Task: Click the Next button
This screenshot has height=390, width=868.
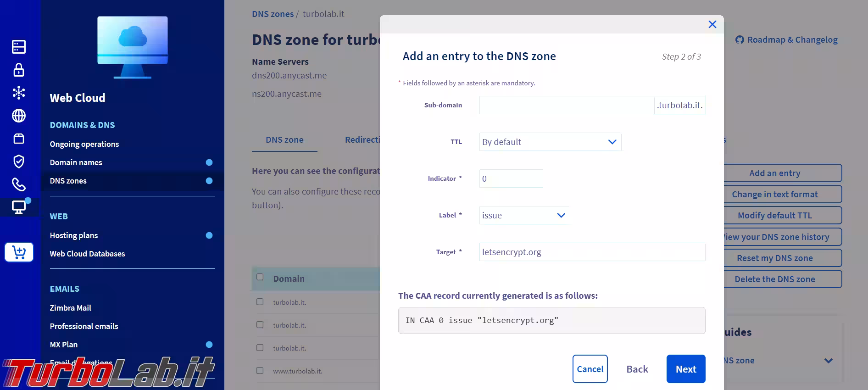Action: 685,369
